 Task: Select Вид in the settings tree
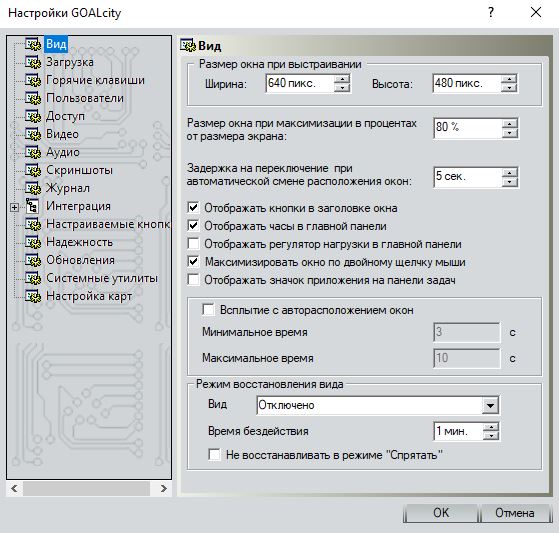tap(56, 44)
